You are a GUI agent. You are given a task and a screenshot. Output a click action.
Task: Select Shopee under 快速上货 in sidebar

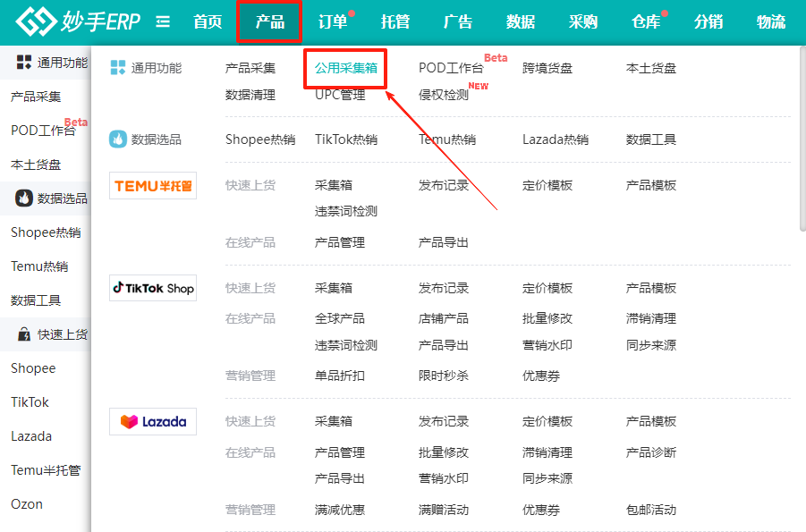(x=33, y=368)
